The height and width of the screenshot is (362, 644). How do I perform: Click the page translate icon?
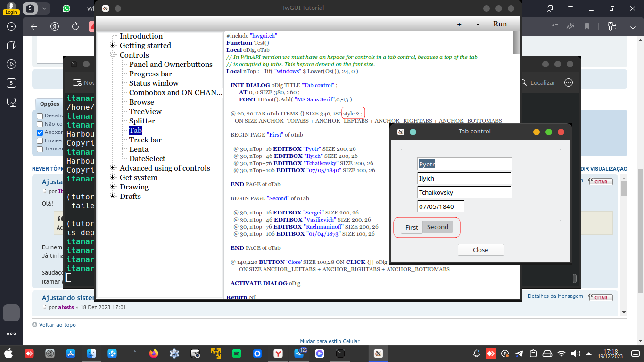[x=570, y=26]
